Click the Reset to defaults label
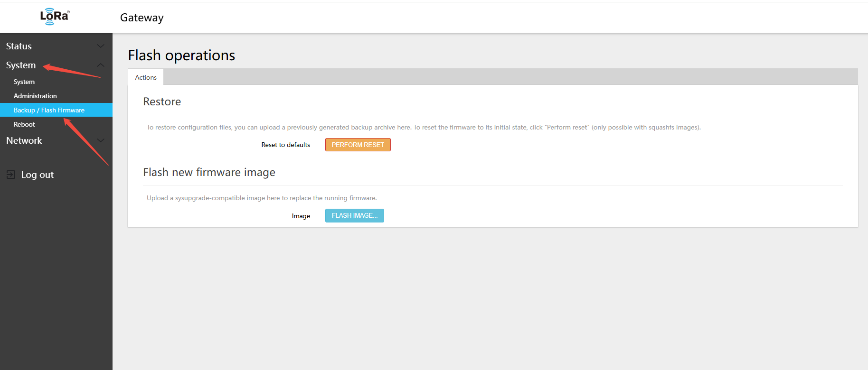 click(x=285, y=145)
